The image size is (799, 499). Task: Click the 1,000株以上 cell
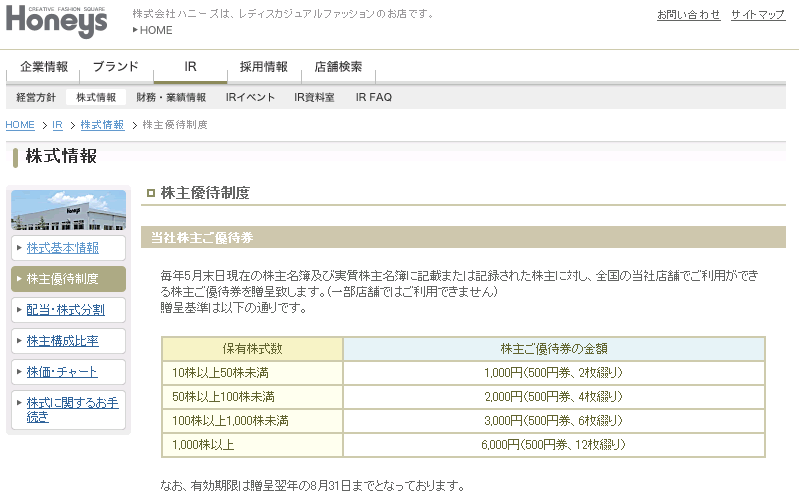click(x=252, y=444)
